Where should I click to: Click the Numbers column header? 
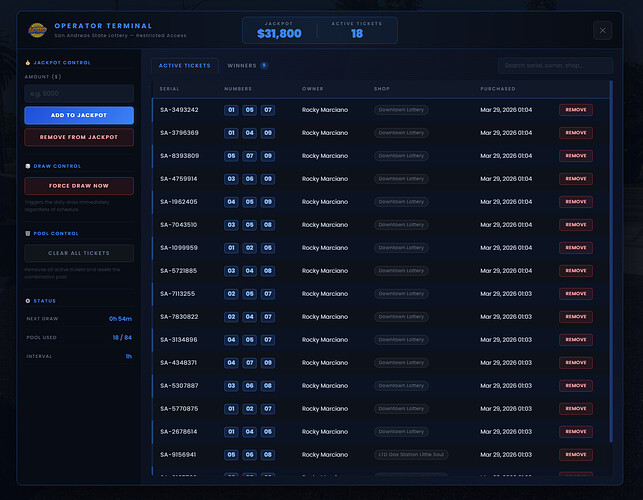tap(238, 89)
